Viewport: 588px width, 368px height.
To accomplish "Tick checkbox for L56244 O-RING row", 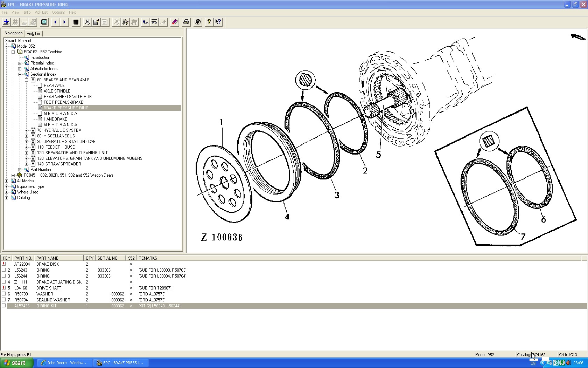I will (4, 276).
